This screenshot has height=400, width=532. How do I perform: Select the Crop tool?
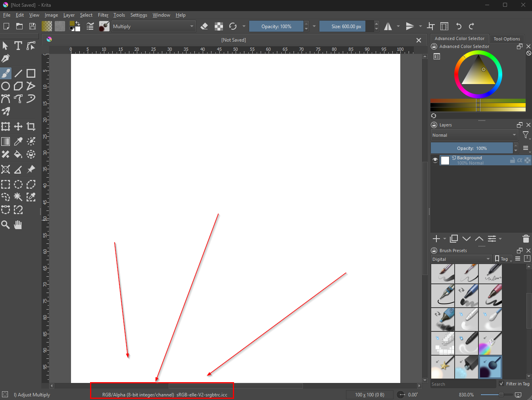31,126
